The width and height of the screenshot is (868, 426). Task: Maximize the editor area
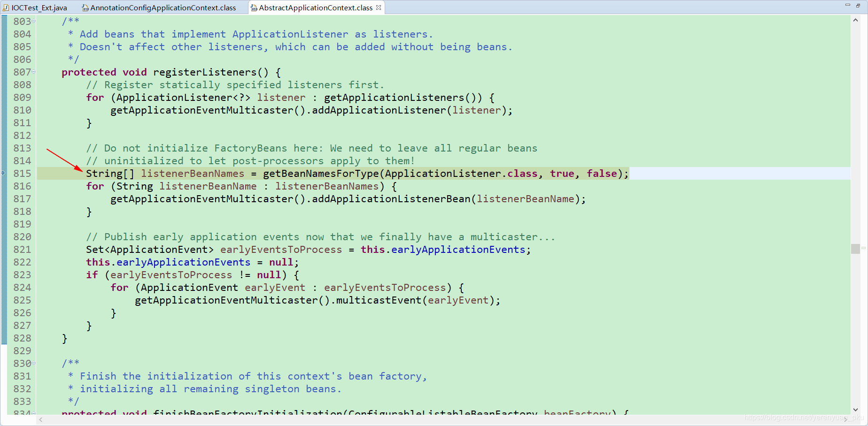pyautogui.click(x=858, y=5)
